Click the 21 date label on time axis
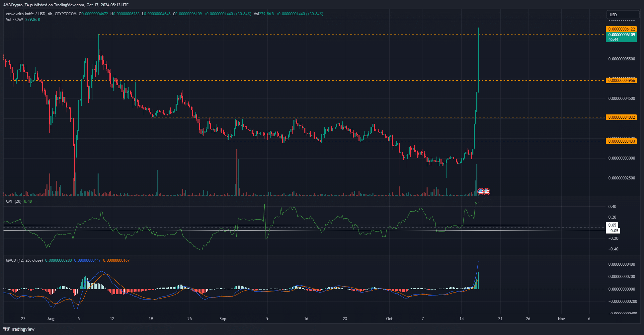 (500, 319)
